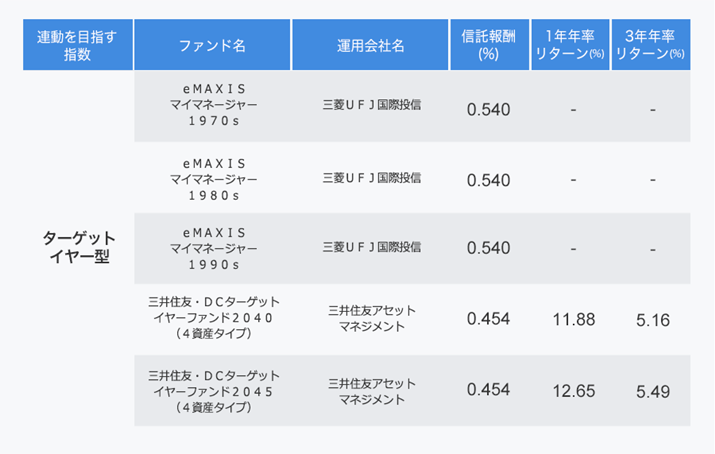Click the ファンド名 column header
Image resolution: width=715 pixels, height=454 pixels.
[x=213, y=45]
